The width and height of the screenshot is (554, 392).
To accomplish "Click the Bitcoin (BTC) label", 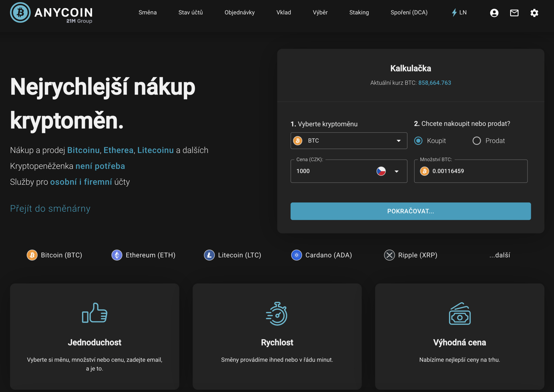I will point(61,255).
